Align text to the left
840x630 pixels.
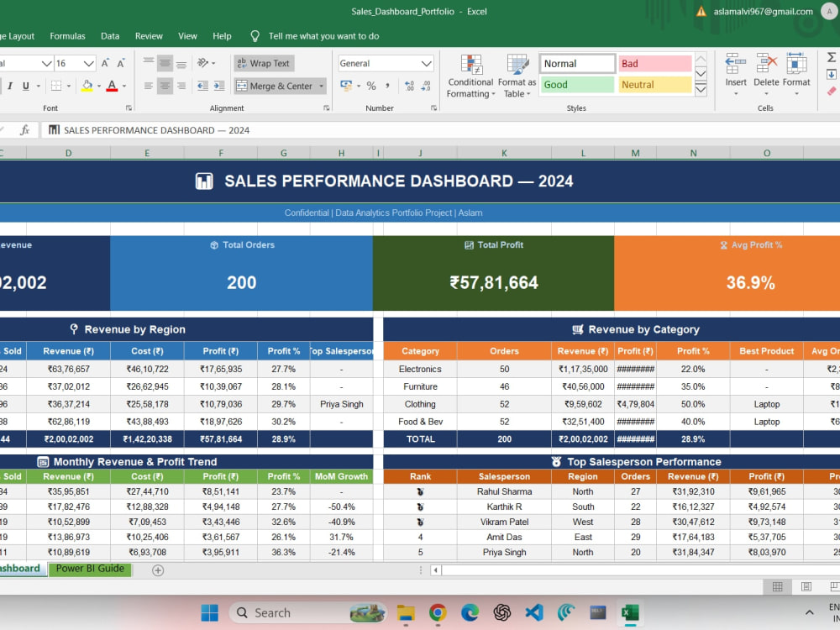click(x=149, y=86)
